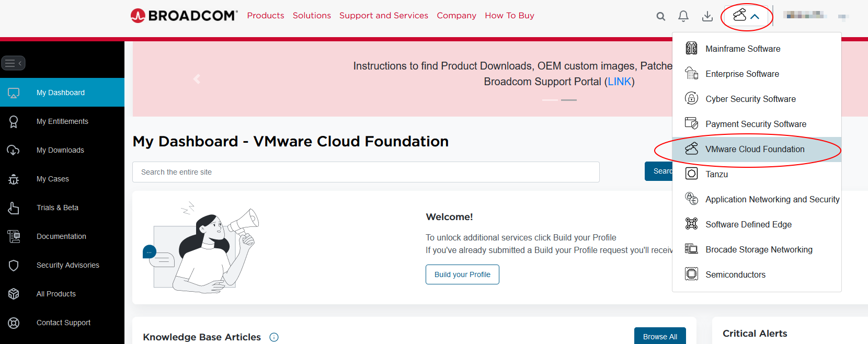Click the Brocade Storage Networking icon
The width and height of the screenshot is (868, 344).
pos(691,249)
